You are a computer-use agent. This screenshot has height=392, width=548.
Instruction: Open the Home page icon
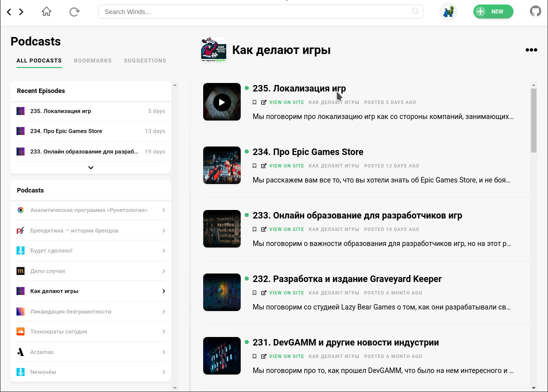[x=47, y=11]
